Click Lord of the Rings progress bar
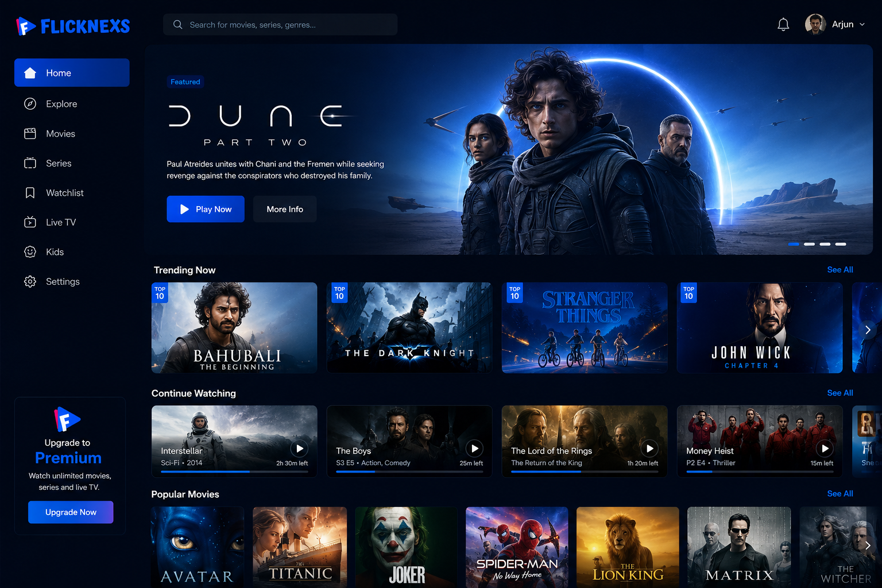This screenshot has width=882, height=588. (x=585, y=471)
